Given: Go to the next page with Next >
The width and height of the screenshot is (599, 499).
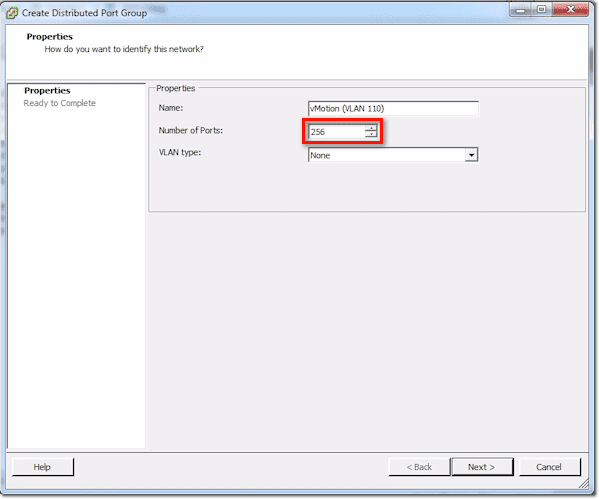Looking at the screenshot, I should click(482, 467).
